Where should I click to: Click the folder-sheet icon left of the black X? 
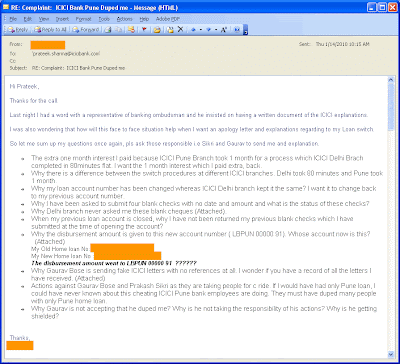point(170,30)
